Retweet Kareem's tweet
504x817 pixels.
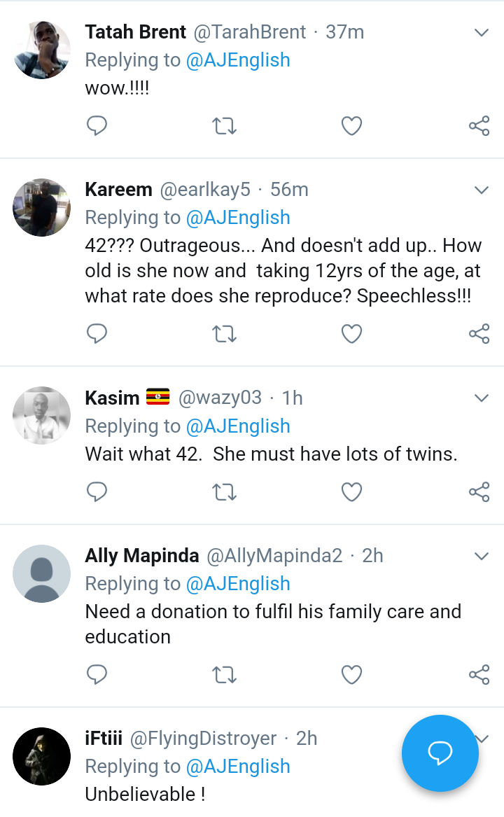pyautogui.click(x=224, y=334)
